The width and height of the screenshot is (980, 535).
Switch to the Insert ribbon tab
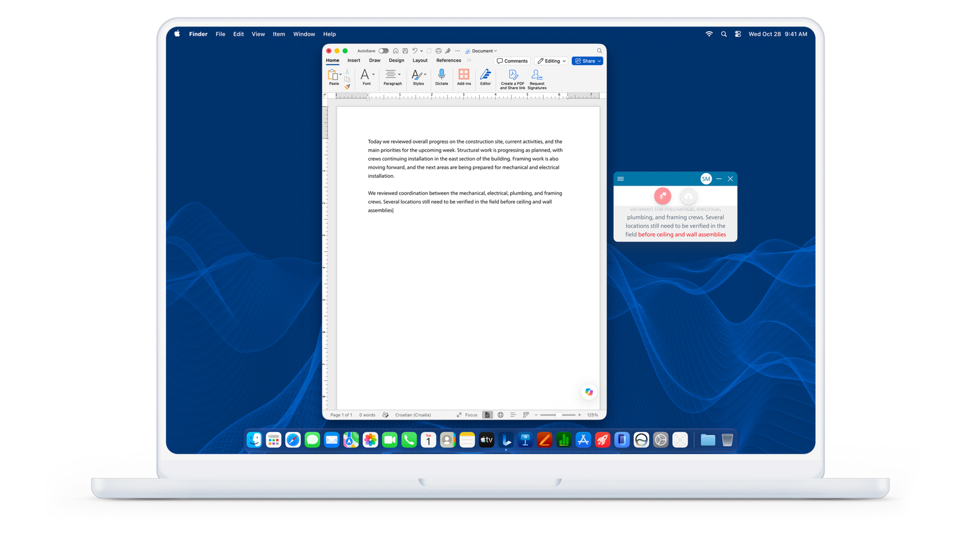[x=354, y=61]
